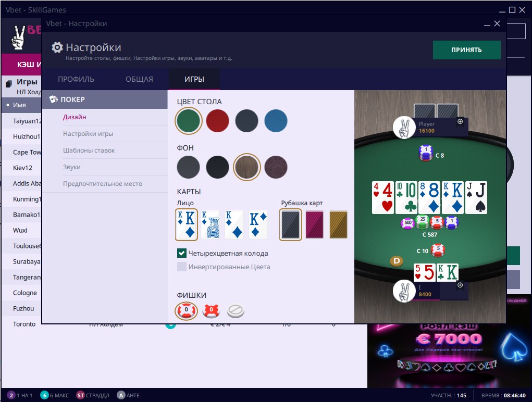The height and width of the screenshot is (402, 532).
Task: Click the top Player avatar in preview
Action: pos(404,128)
